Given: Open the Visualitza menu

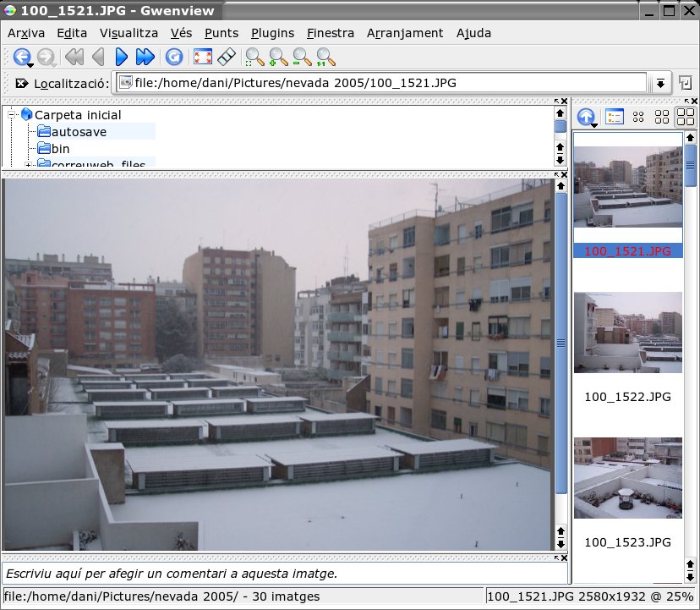Looking at the screenshot, I should (129, 33).
